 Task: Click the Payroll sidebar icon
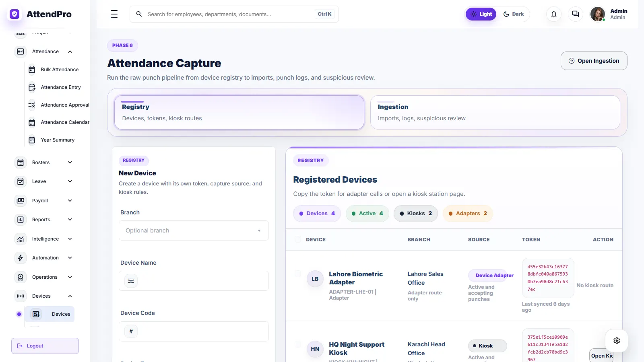coord(21,201)
